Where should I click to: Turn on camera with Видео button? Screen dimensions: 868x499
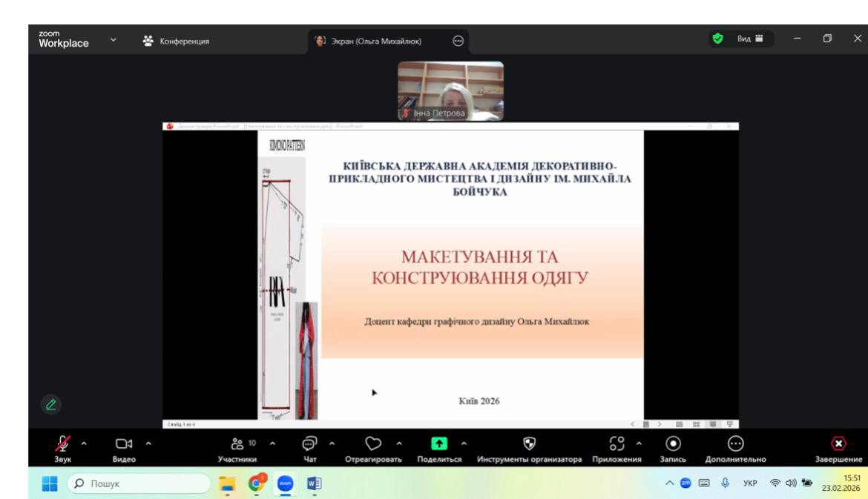[124, 444]
